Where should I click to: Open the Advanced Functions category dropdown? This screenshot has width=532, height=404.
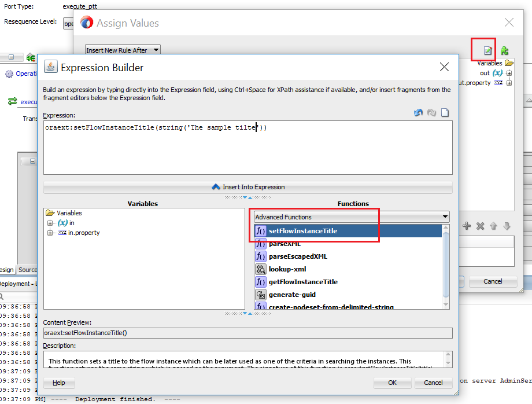click(445, 217)
